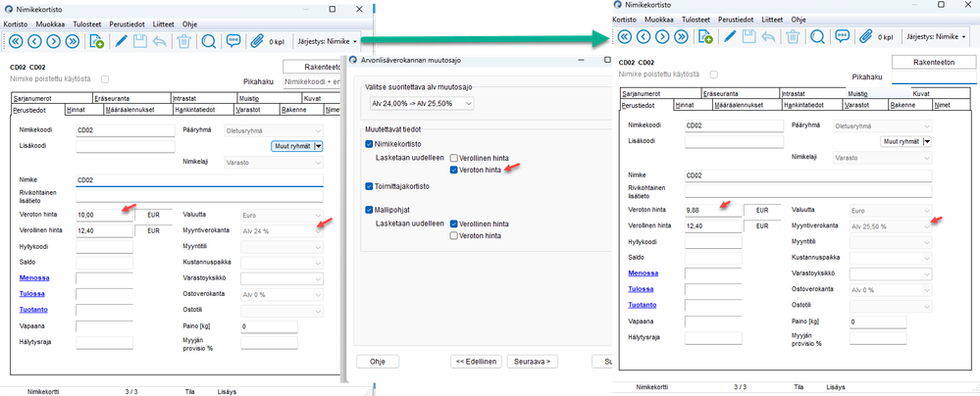Screen dimensions: 980x396
Task: Go to first record in right window
Action: [624, 37]
